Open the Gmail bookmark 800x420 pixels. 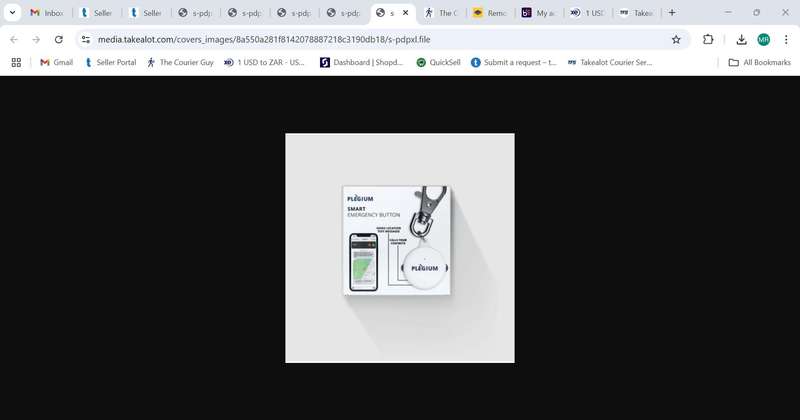[57, 62]
